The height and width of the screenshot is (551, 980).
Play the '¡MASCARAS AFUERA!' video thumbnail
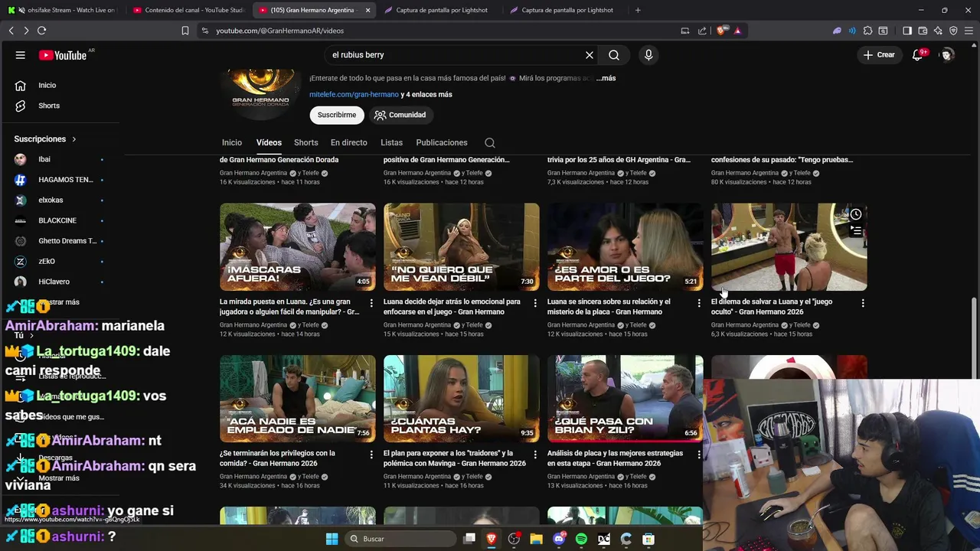298,246
